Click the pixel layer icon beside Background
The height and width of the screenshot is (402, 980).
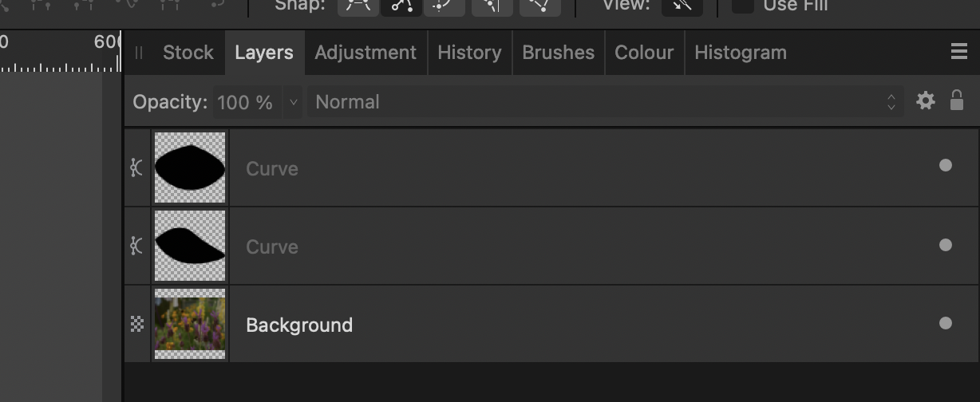tap(136, 324)
